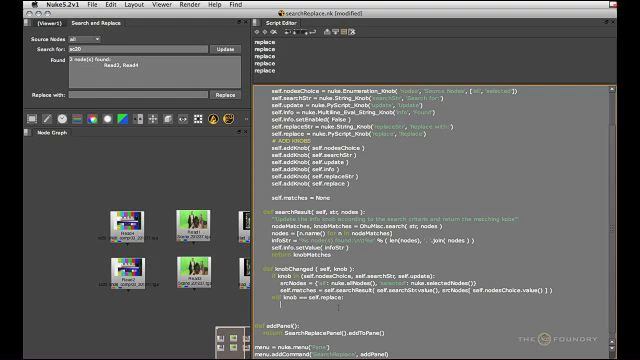Run the current script with return-arrow icon
Viewport: 640px width, 360px height.
[x=312, y=32]
